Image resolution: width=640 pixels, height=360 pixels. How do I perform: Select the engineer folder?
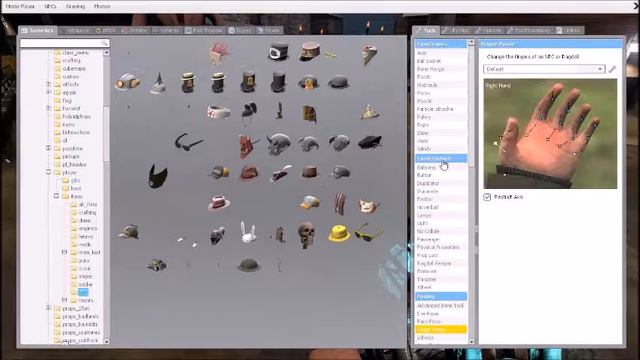click(x=88, y=228)
